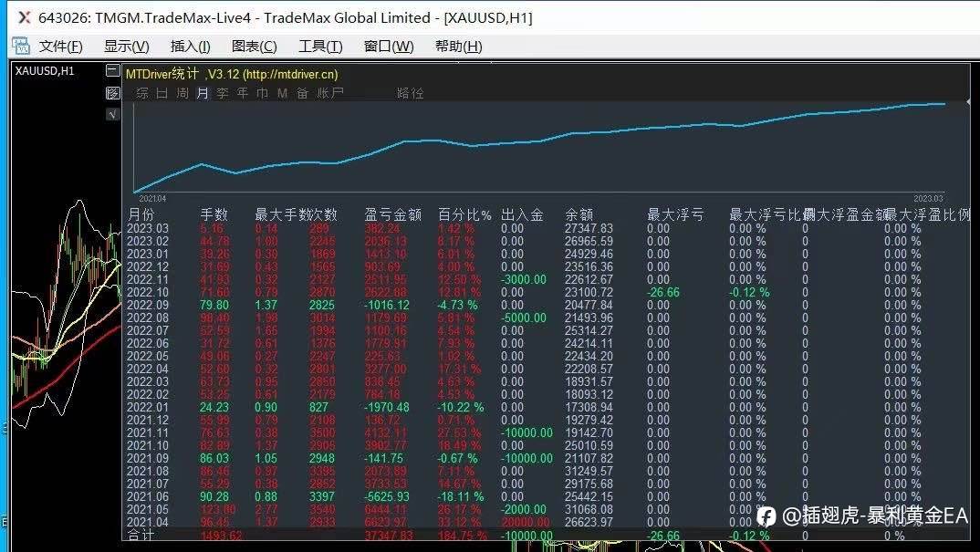Select the 2021.09 month row
Screen dimensions: 980x552
(x=547, y=458)
